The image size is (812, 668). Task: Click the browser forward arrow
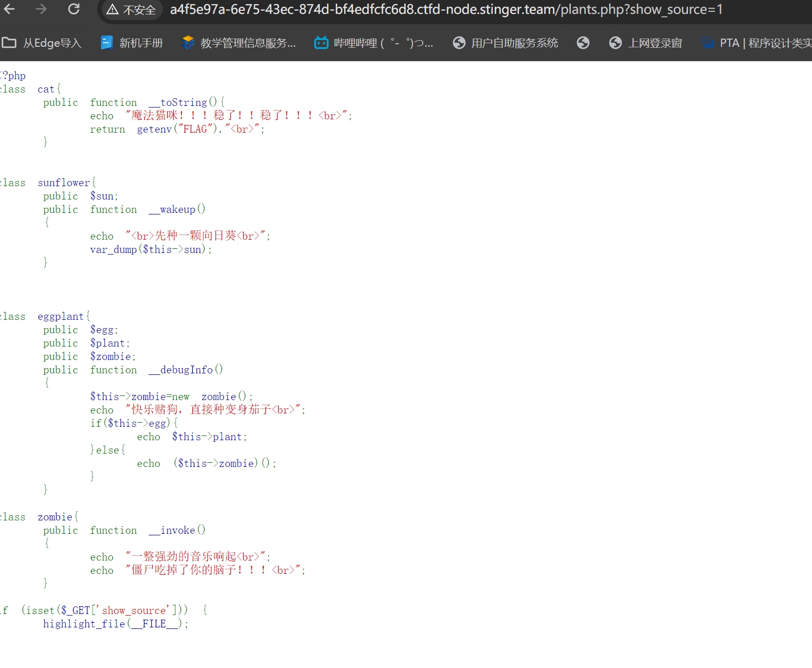coord(41,9)
